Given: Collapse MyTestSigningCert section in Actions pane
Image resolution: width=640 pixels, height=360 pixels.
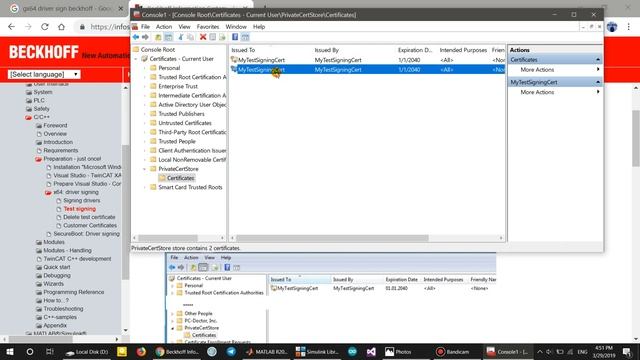Looking at the screenshot, I should click(598, 82).
